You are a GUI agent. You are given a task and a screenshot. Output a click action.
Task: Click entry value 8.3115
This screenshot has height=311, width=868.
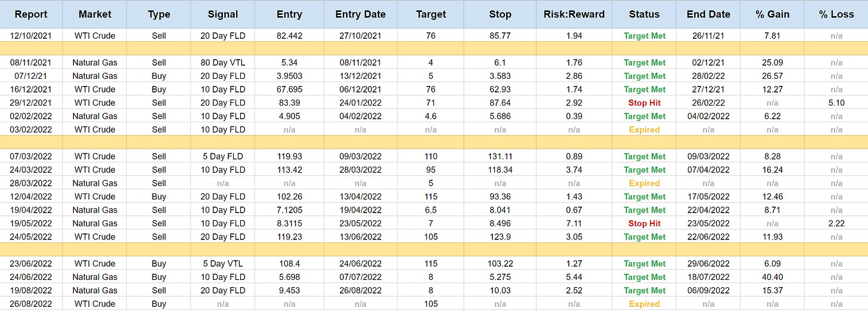290,223
